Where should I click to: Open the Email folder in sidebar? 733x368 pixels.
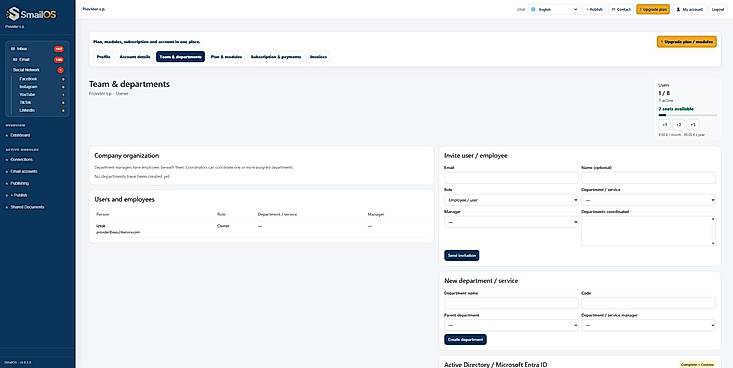click(x=38, y=59)
